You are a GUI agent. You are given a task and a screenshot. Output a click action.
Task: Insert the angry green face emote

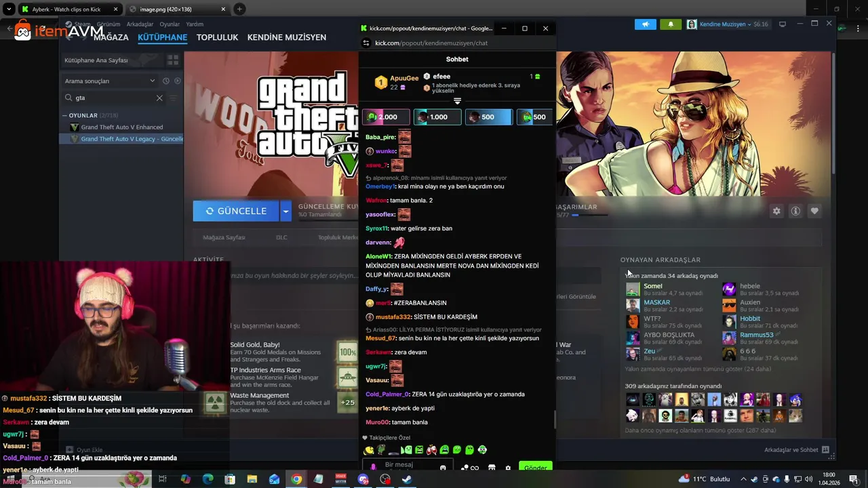tap(419, 450)
